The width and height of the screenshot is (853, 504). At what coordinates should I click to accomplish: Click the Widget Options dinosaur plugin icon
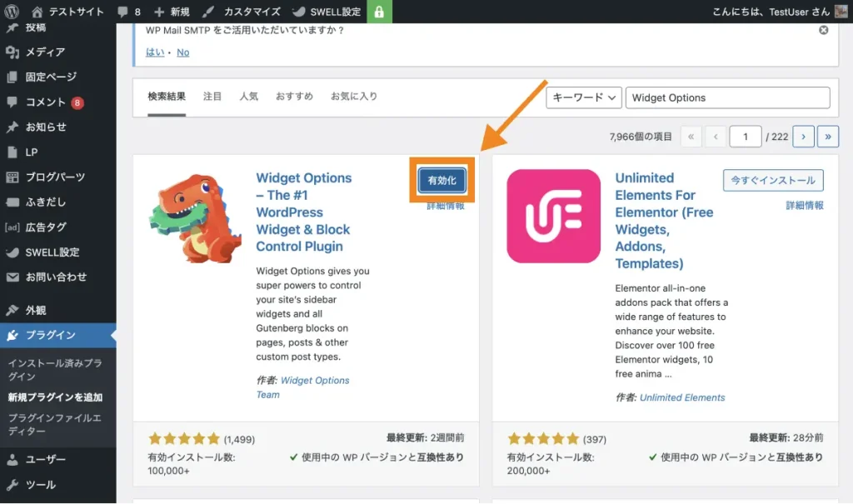click(x=196, y=217)
